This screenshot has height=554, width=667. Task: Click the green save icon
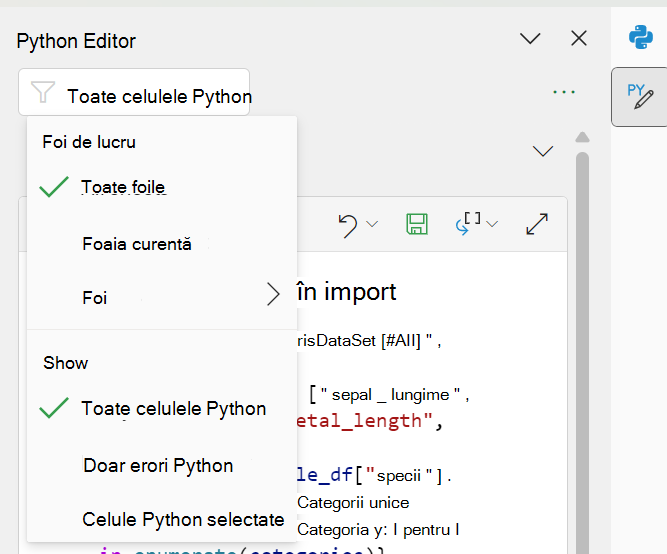click(417, 224)
